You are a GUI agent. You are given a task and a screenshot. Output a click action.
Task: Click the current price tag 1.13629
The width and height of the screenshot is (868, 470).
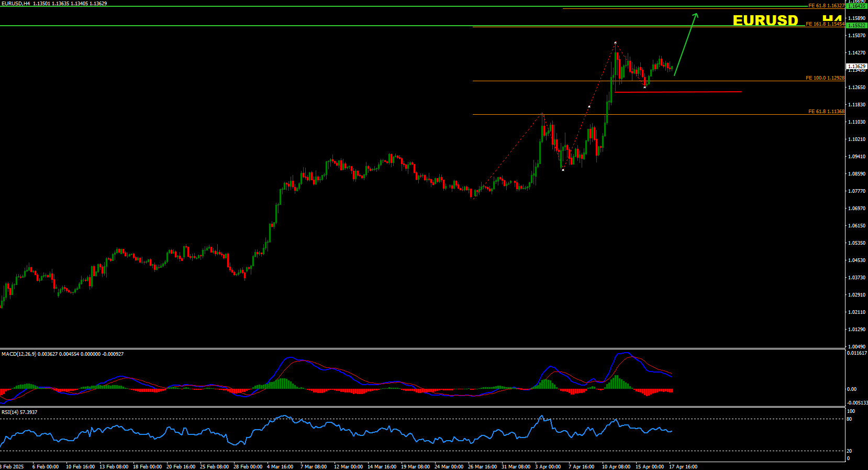click(x=856, y=67)
